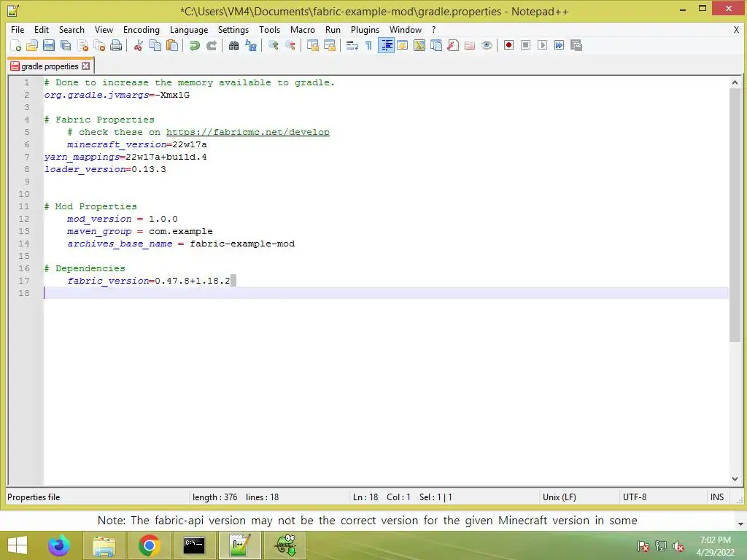Run macro multiple times icon
The height and width of the screenshot is (560, 747).
[560, 45]
